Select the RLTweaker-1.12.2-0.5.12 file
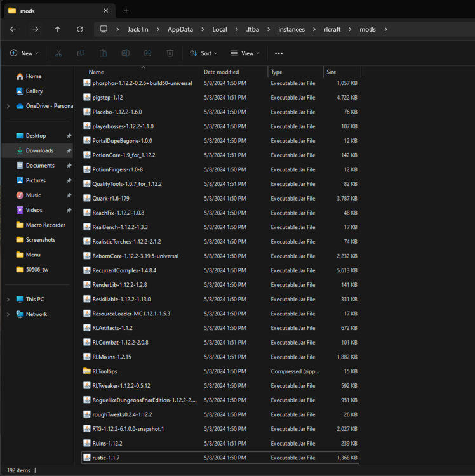The width and height of the screenshot is (475, 476). (220, 386)
